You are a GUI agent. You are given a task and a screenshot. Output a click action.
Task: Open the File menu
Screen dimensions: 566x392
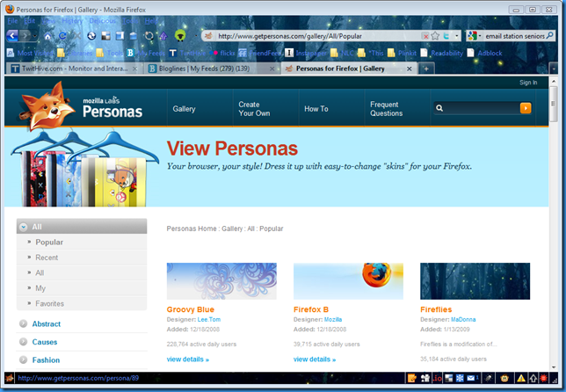click(12, 21)
